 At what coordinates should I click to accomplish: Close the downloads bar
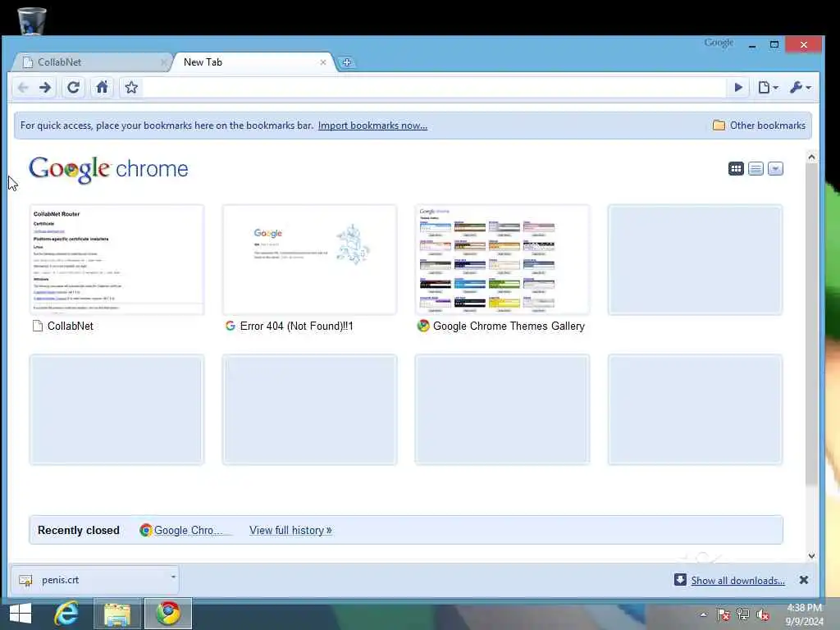coord(804,580)
